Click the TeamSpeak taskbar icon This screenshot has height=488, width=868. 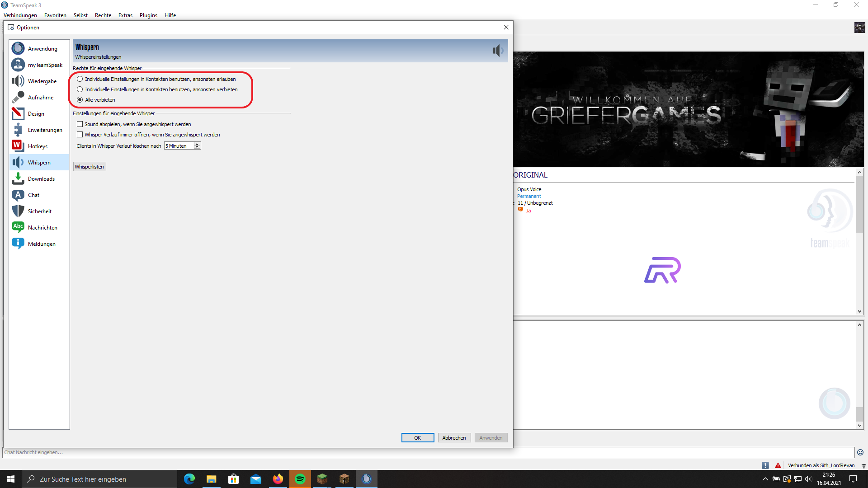367,479
